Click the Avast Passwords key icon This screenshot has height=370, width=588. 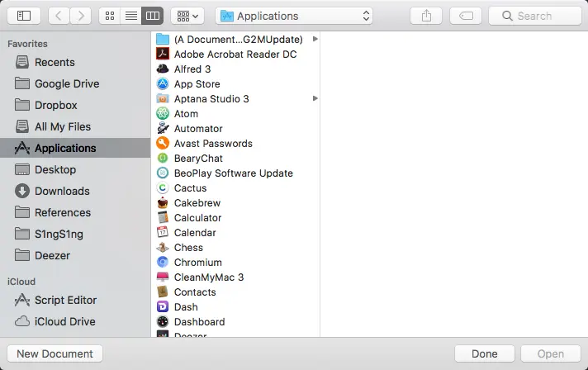(x=163, y=143)
